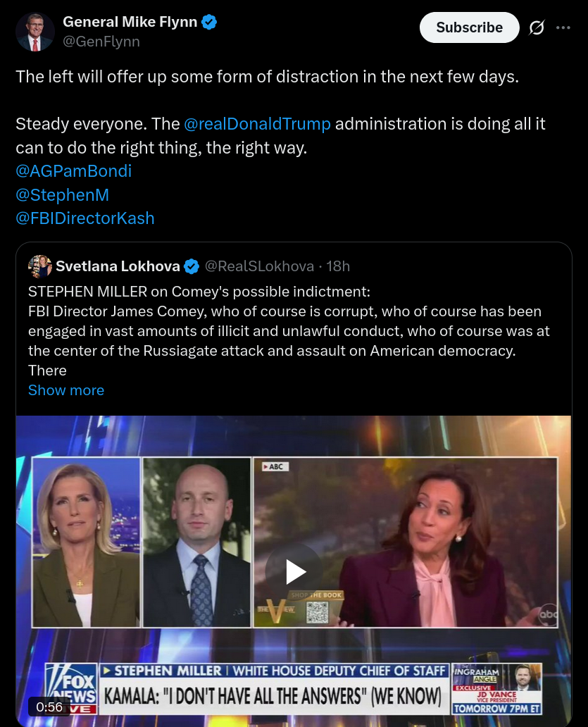
Task: Click the General Mike Flynn display name
Action: (x=130, y=22)
